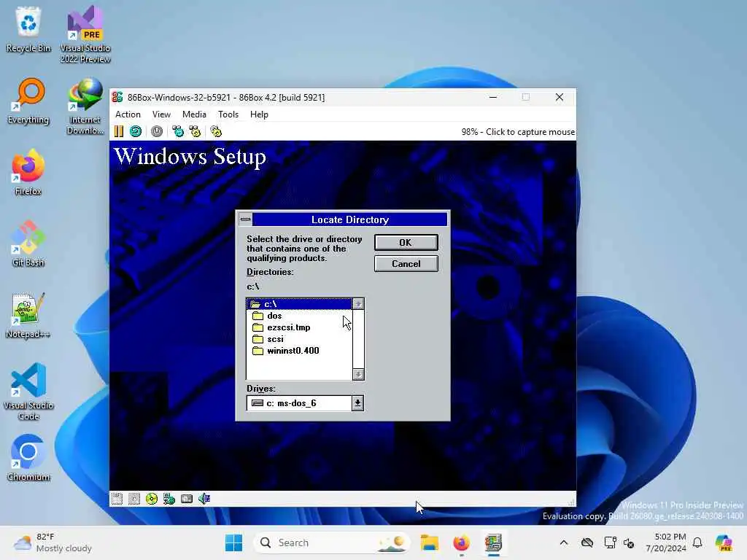Open the Help menu in 86Box

pyautogui.click(x=259, y=114)
